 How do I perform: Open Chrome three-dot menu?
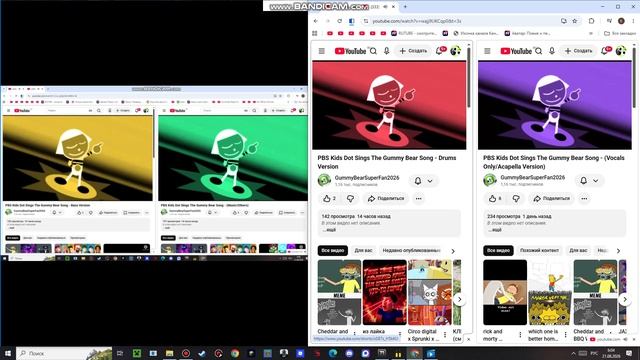[x=633, y=21]
